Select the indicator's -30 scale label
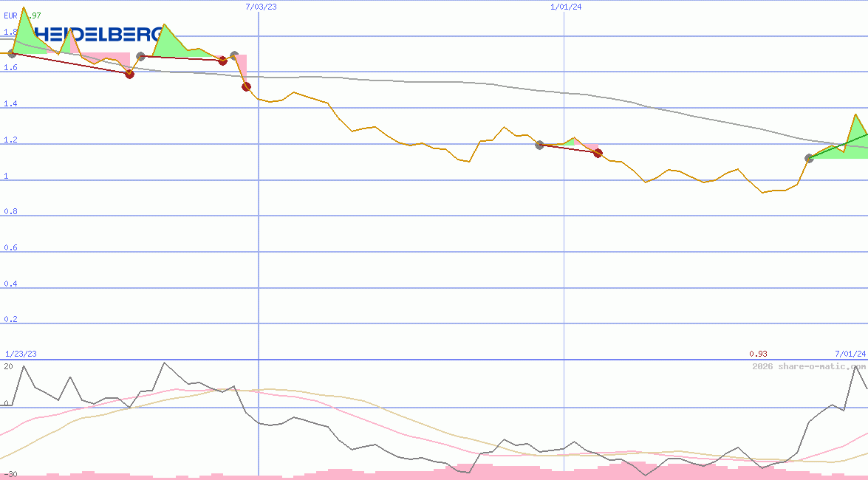868x480 pixels. click(10, 474)
